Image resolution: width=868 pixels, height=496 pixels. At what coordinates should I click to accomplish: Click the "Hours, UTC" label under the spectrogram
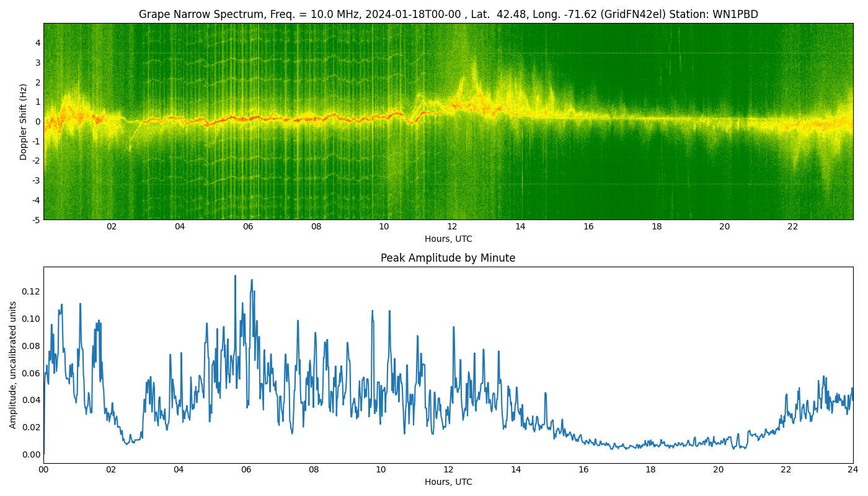click(x=448, y=239)
